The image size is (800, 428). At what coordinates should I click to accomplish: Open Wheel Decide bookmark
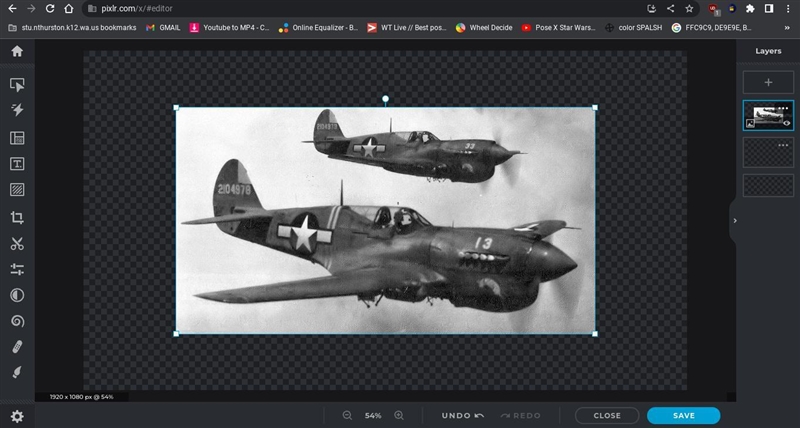tap(484, 28)
